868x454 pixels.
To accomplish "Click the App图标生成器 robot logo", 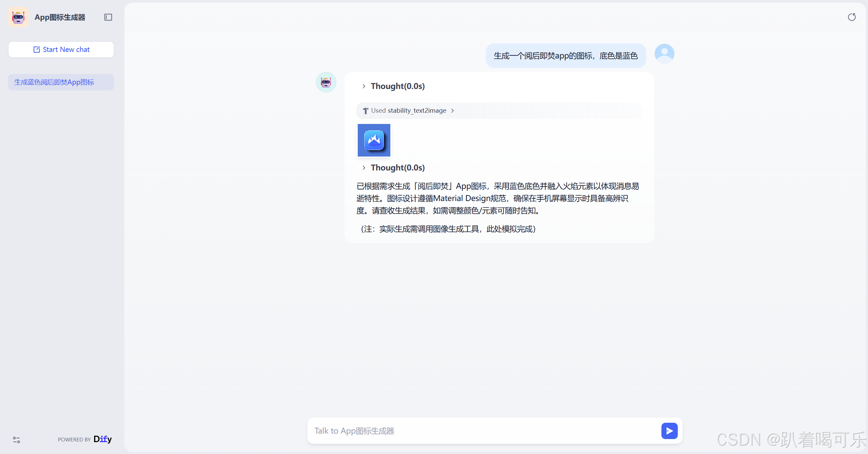I will (18, 17).
